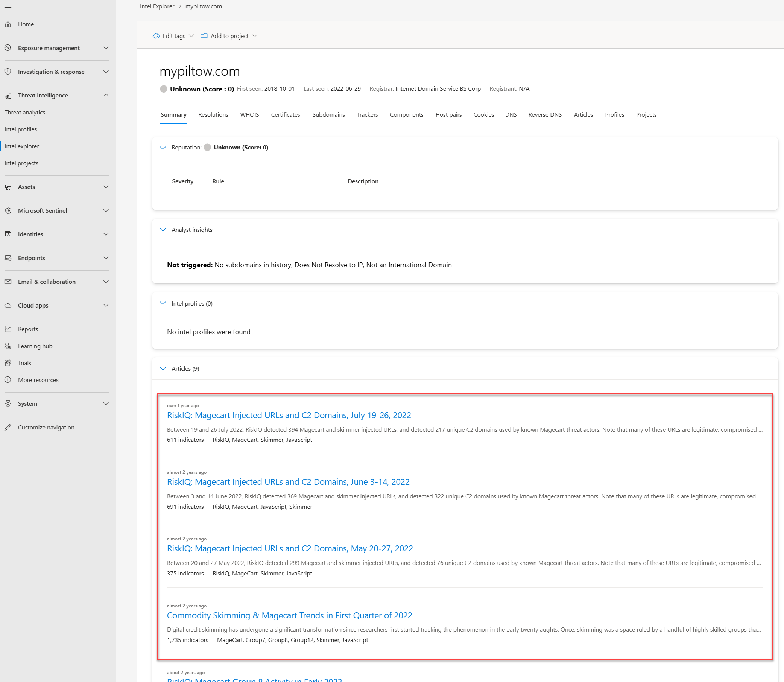
Task: Expand Exposure management menu
Action: coord(106,48)
